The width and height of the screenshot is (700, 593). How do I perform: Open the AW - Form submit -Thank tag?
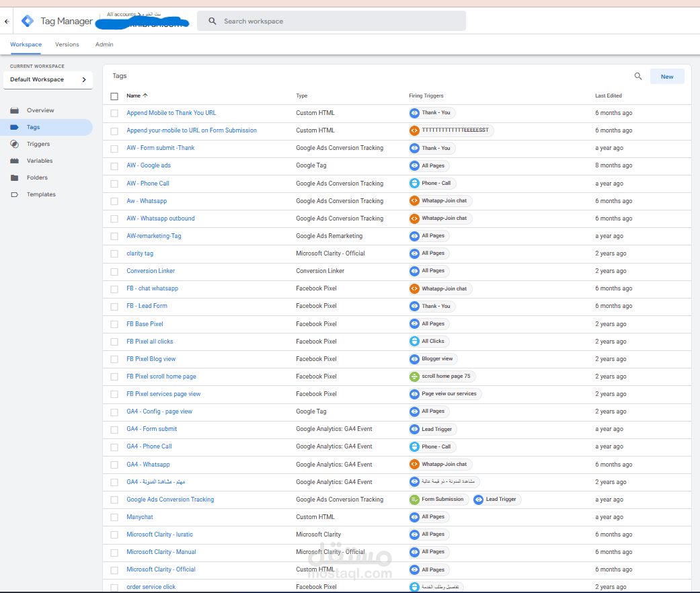coord(160,148)
